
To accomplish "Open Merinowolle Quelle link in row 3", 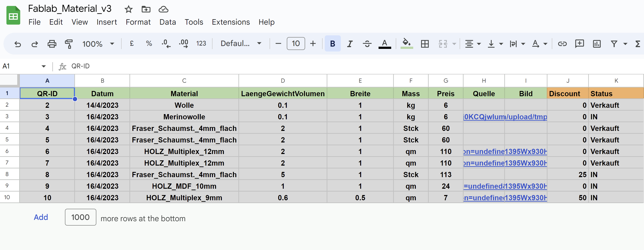I will [x=484, y=117].
